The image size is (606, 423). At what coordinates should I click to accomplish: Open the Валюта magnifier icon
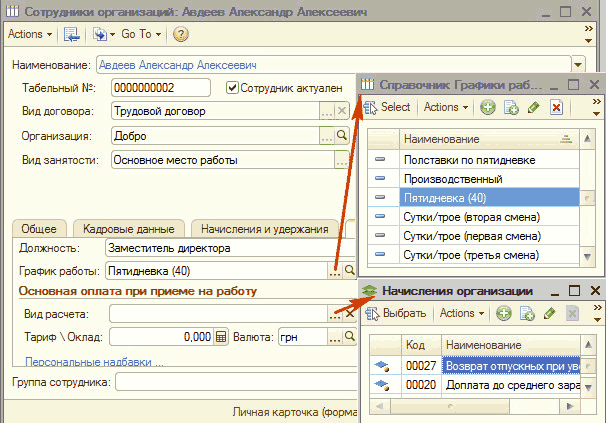pos(349,337)
